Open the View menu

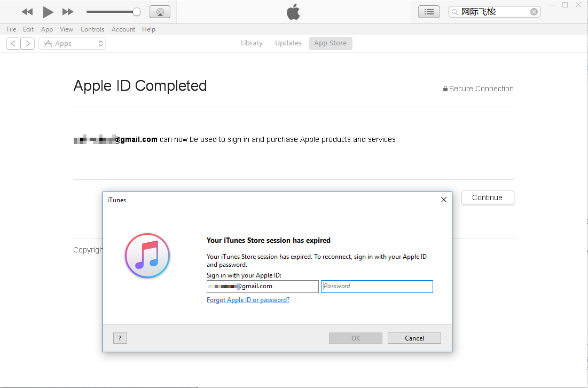point(66,29)
